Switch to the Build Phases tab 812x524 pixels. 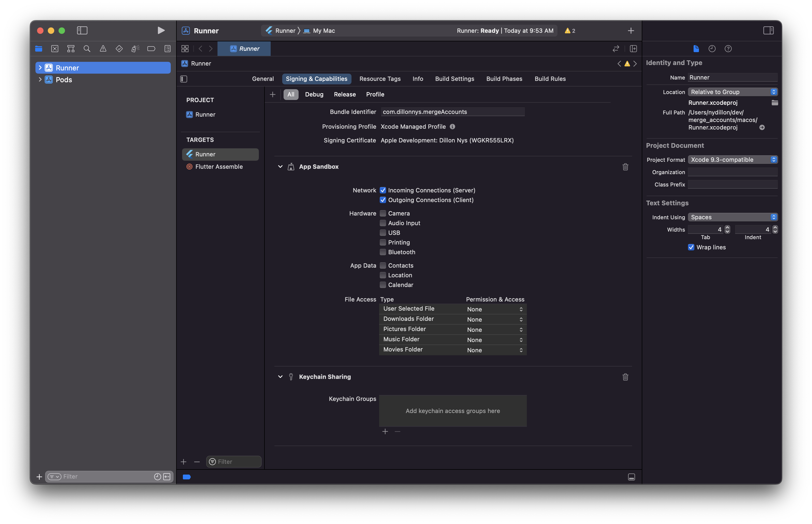coord(504,79)
